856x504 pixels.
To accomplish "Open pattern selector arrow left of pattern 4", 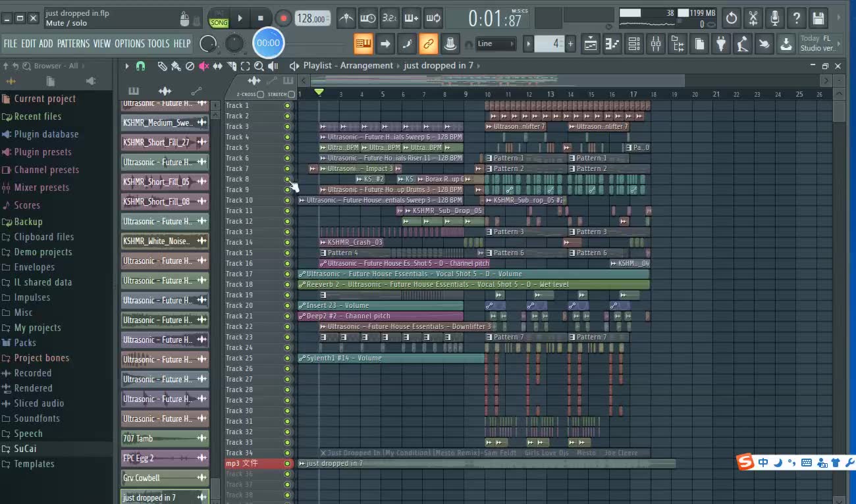I will (528, 44).
